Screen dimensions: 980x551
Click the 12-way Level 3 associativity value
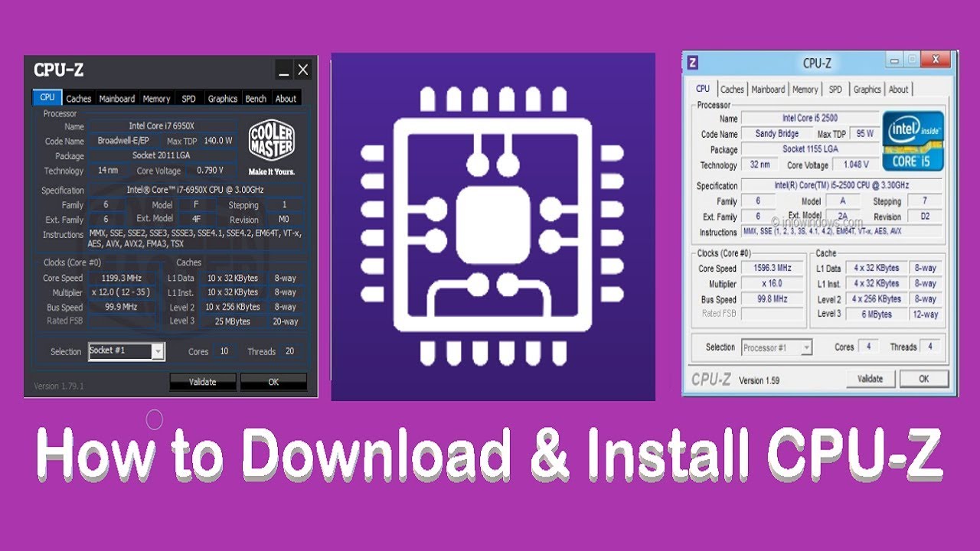pos(925,315)
